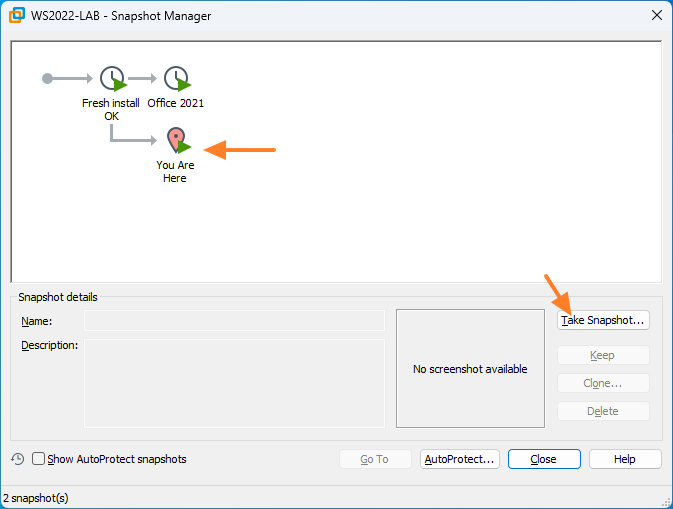Click the snapshot tree root node dot

(x=47, y=79)
